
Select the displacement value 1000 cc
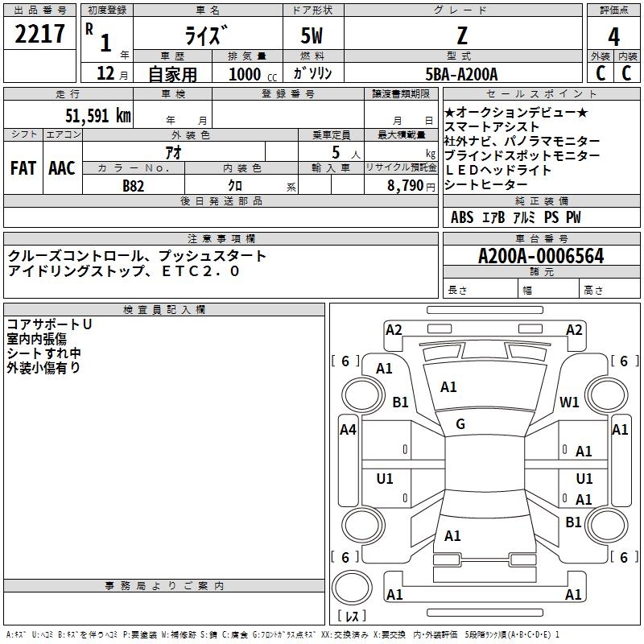pos(253,74)
